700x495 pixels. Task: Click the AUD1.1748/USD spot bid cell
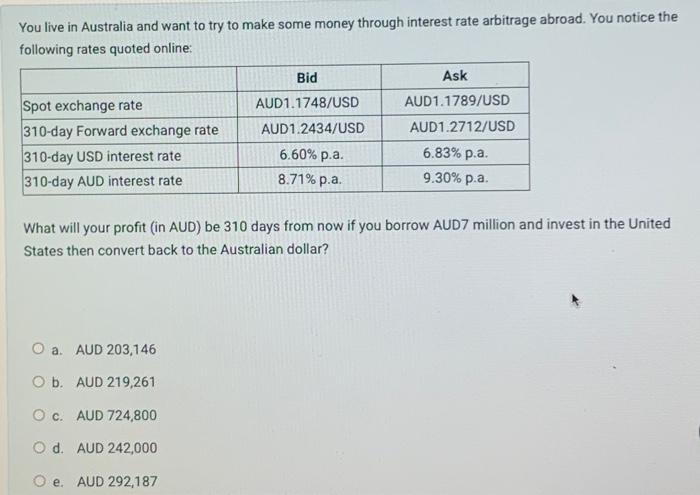click(x=307, y=103)
